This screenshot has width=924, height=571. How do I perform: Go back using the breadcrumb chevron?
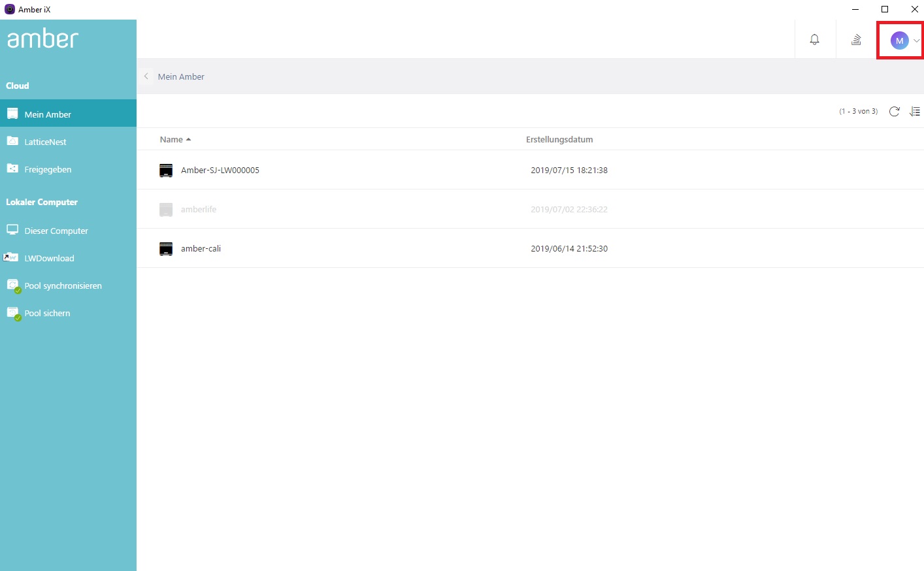[x=146, y=76]
